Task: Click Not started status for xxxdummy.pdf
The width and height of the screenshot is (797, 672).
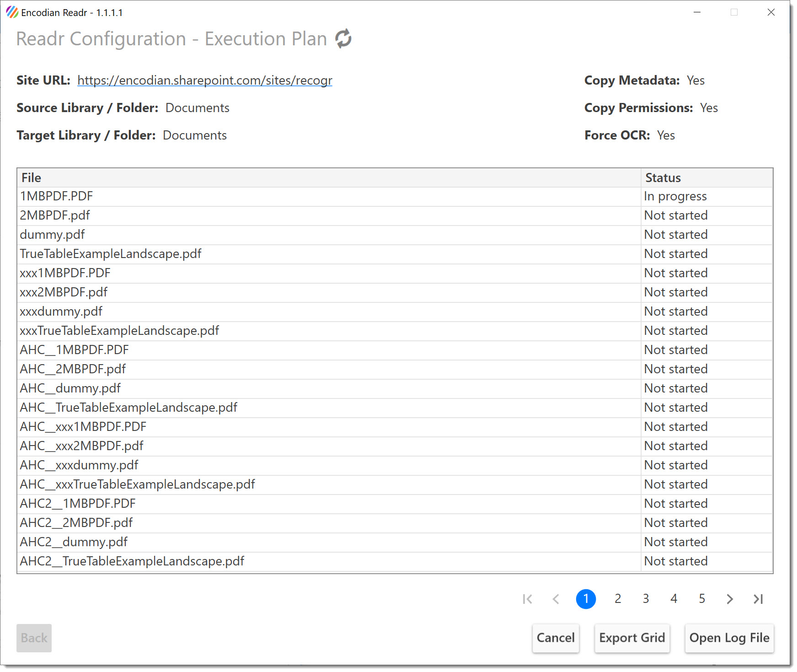Action: click(706, 312)
